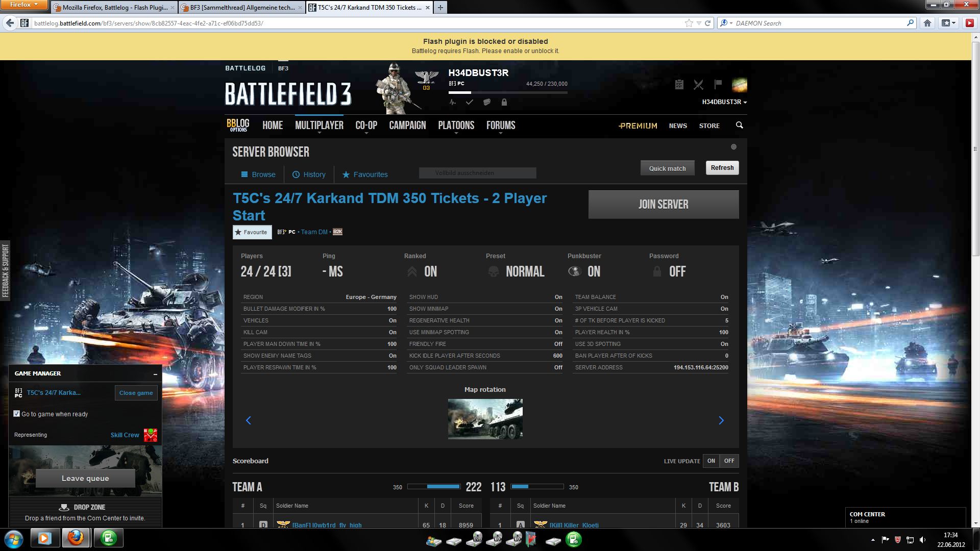Open the History tab
The height and width of the screenshot is (551, 980).
309,174
